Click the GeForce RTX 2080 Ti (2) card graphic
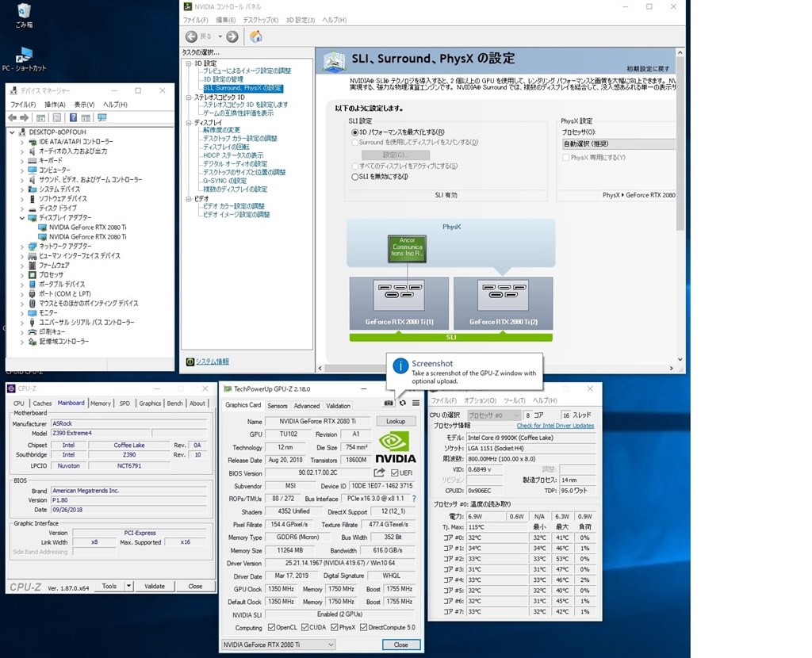The image size is (812, 658). (x=504, y=304)
